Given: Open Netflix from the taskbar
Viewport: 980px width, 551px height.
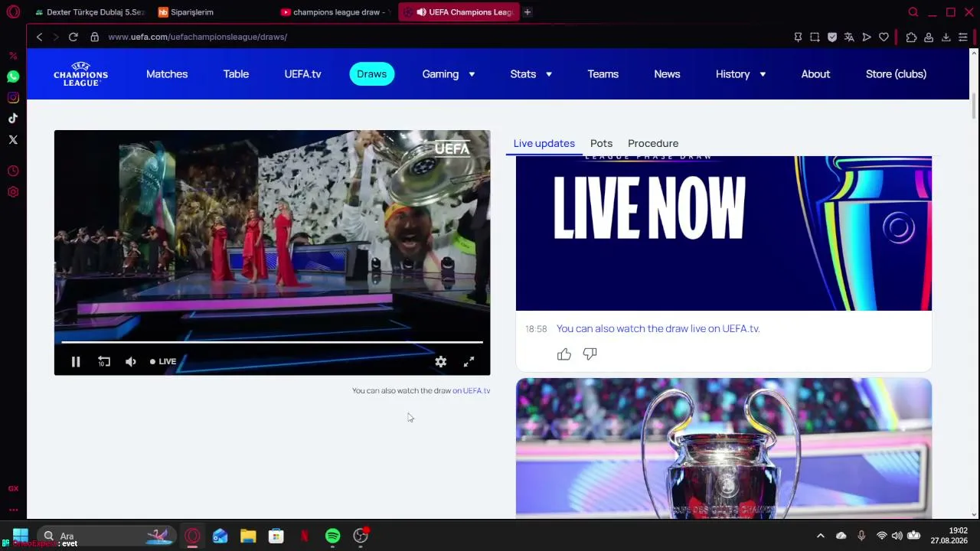Looking at the screenshot, I should click(x=304, y=536).
